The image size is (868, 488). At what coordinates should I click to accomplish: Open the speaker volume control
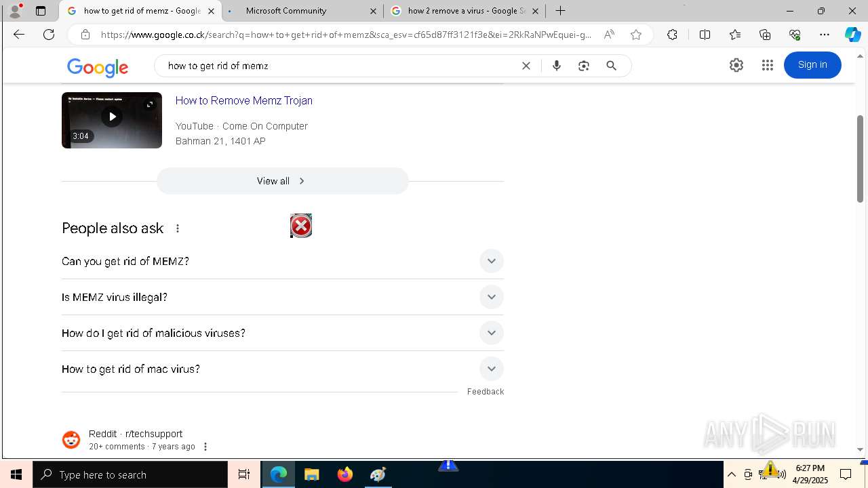[x=781, y=474]
